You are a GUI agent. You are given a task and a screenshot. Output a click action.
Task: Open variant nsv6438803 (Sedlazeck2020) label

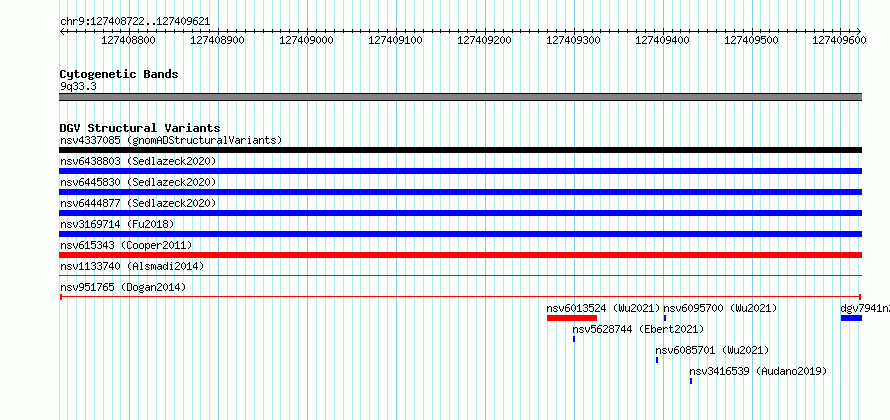pyautogui.click(x=138, y=161)
